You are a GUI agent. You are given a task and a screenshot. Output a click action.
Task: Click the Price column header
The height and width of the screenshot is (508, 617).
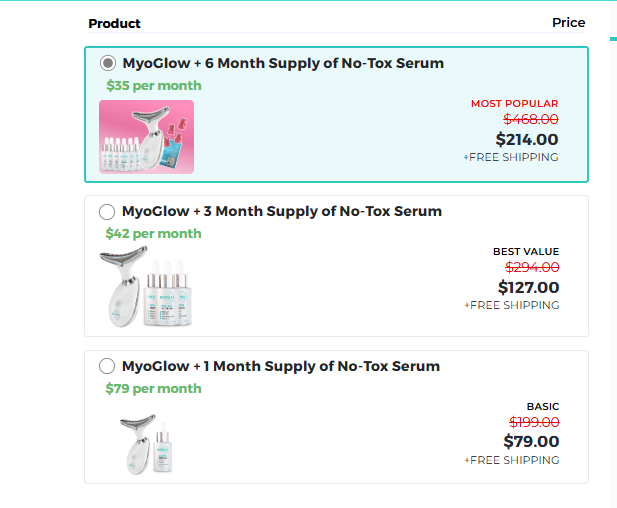pos(568,22)
